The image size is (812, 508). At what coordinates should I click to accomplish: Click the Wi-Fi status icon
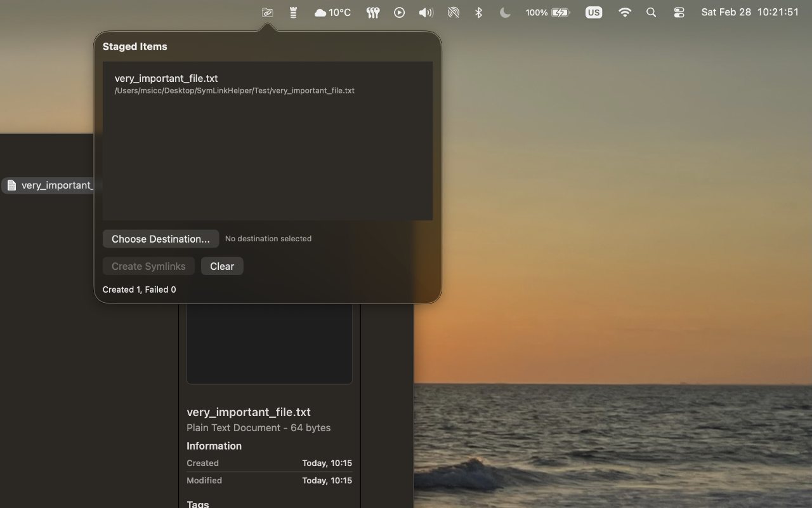coord(624,12)
